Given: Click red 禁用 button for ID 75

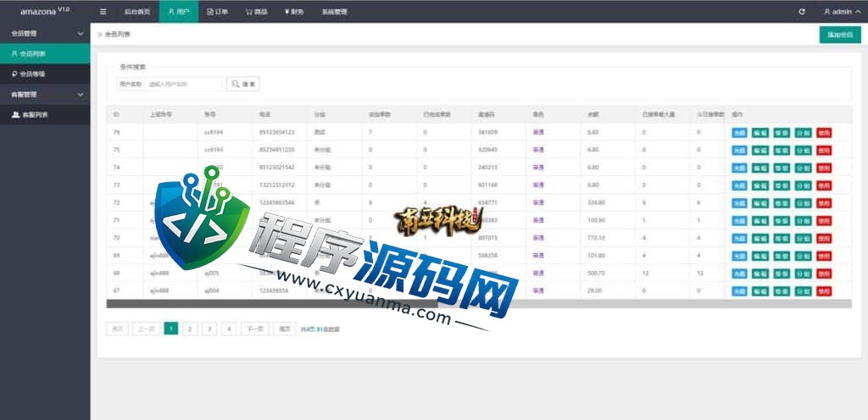Looking at the screenshot, I should (824, 151).
